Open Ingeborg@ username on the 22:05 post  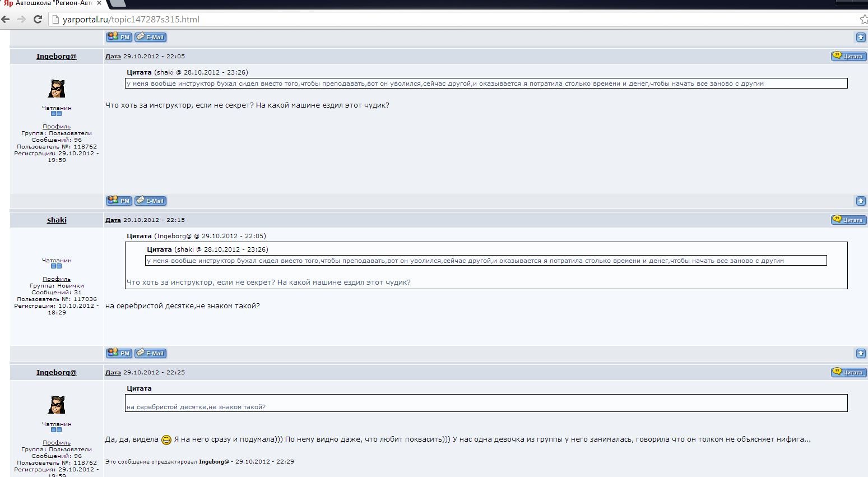point(57,56)
